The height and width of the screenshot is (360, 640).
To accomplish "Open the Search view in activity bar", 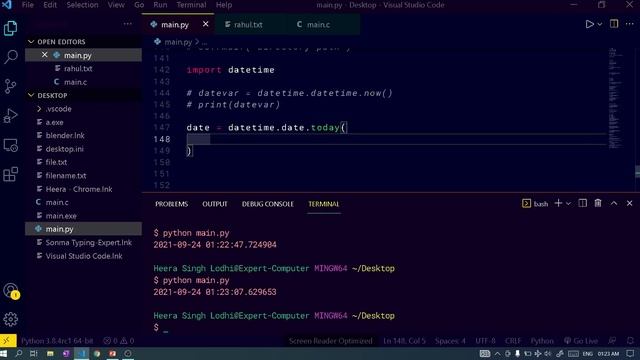I will point(10,57).
